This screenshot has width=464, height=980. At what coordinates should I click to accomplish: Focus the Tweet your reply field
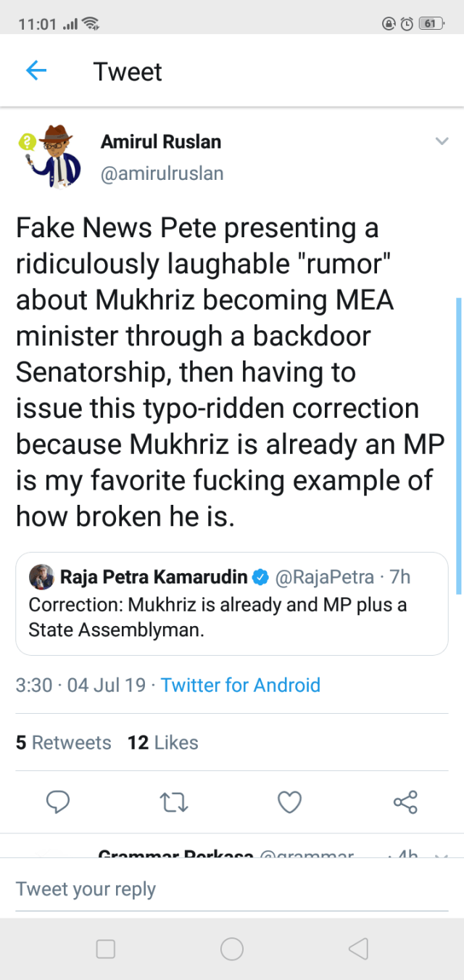click(x=231, y=889)
